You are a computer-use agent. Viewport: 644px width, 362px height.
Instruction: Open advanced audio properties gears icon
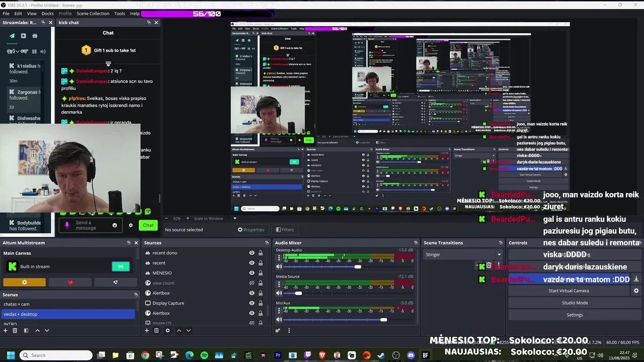click(x=277, y=330)
